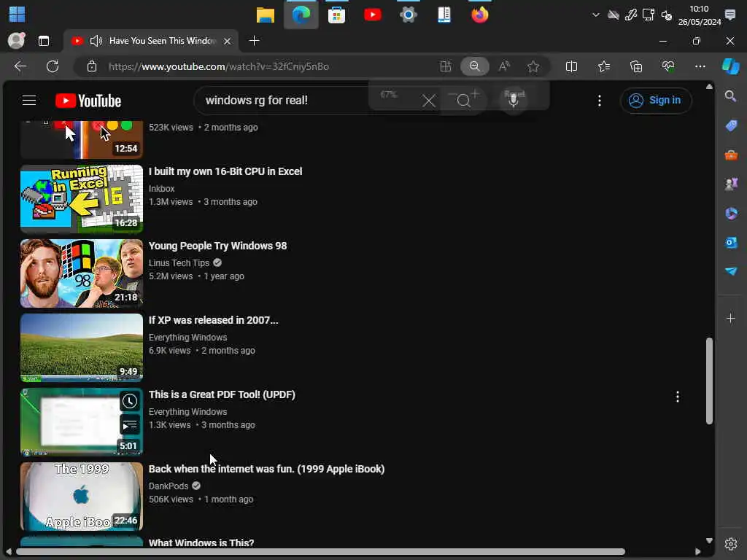747x560 pixels.
Task: Click the zoom magnifier in address bar
Action: point(474,66)
